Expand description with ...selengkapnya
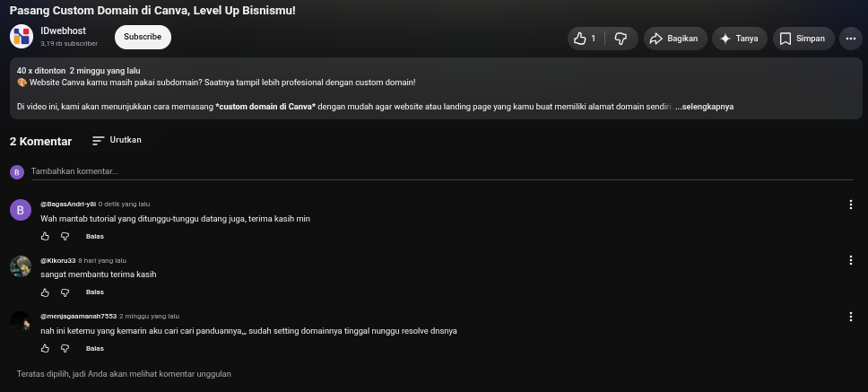The height and width of the screenshot is (392, 868). tap(704, 107)
